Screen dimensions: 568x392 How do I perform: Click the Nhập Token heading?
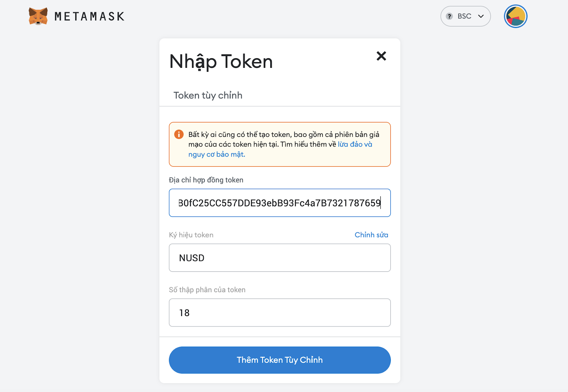221,62
